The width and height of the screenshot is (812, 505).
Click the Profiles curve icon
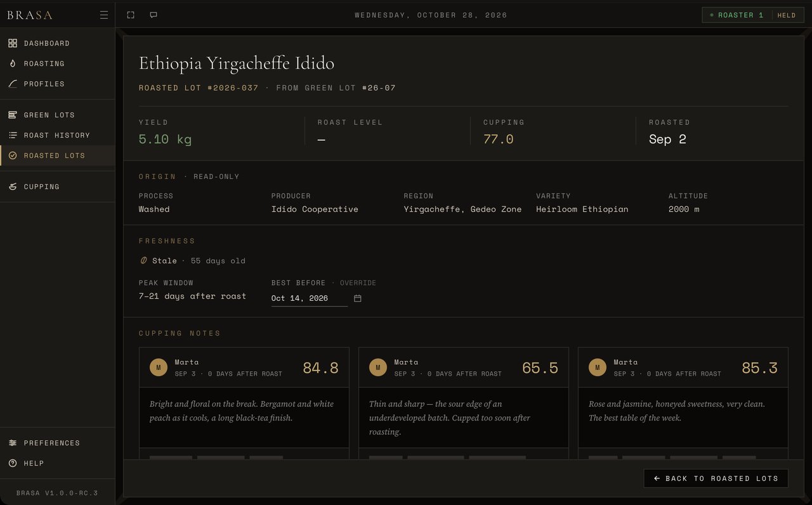13,84
